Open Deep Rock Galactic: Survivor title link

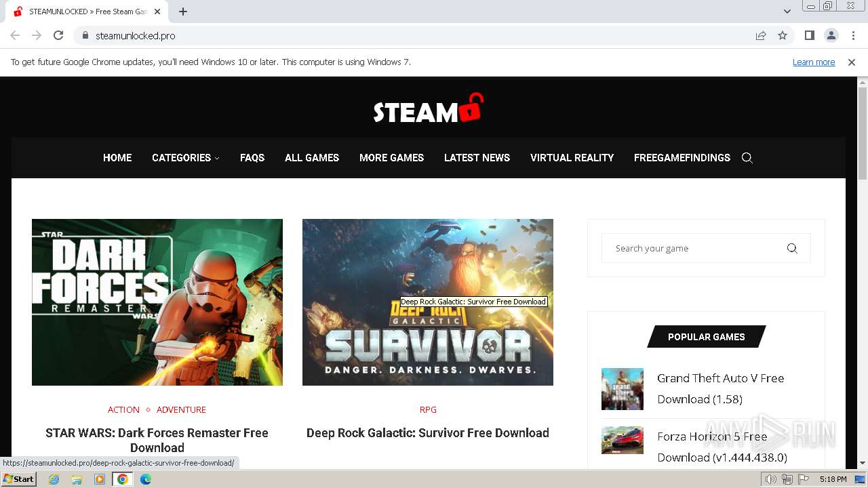(x=428, y=433)
